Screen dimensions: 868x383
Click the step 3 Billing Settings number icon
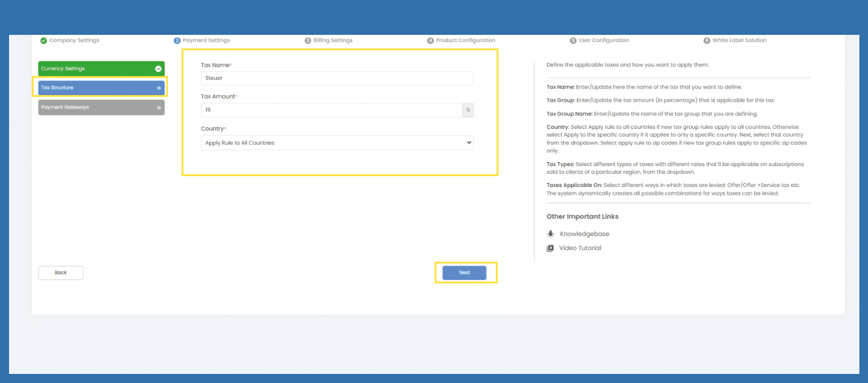tap(308, 41)
